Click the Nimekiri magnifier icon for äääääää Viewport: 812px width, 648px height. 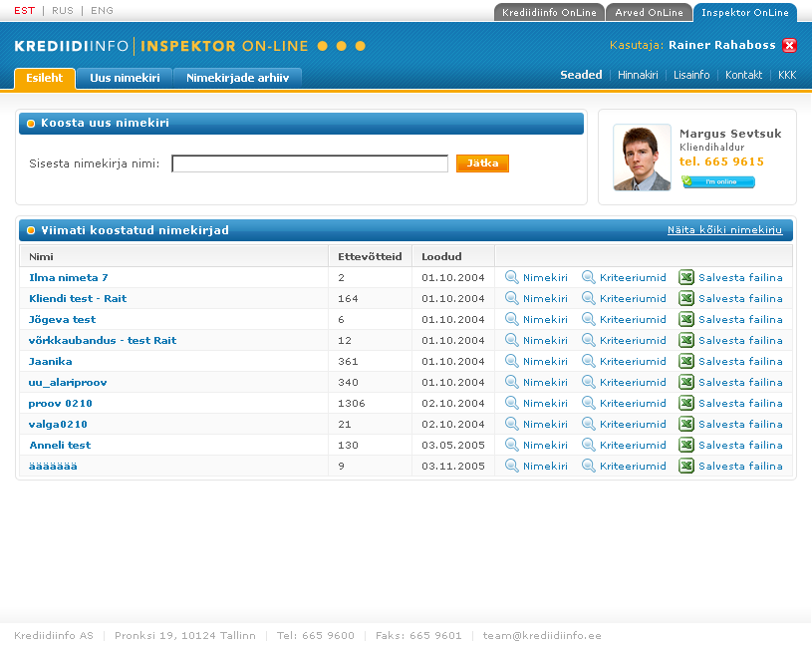[x=512, y=466]
